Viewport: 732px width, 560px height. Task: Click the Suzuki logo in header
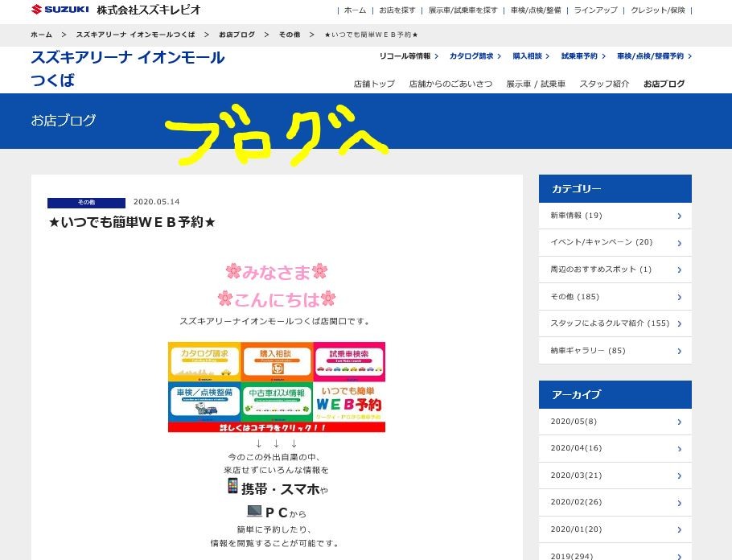point(60,10)
